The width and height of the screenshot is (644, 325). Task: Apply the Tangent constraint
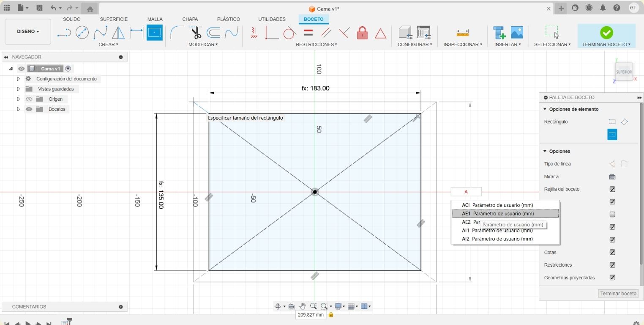tap(290, 33)
